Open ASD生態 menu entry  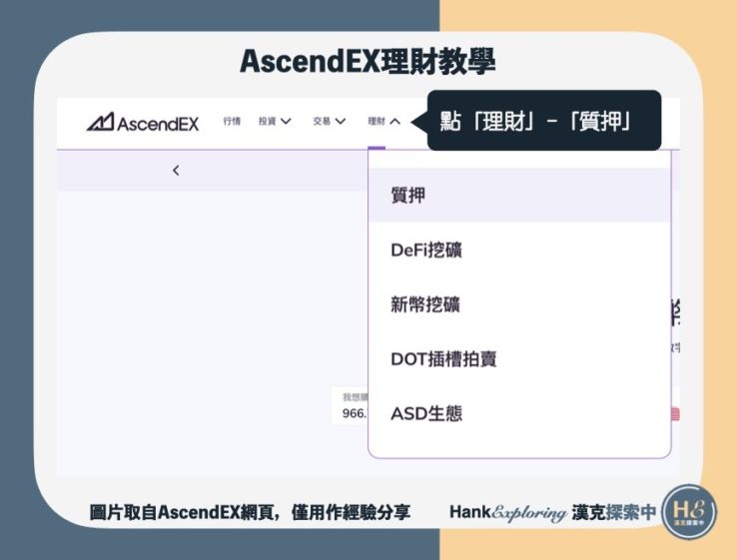point(519,413)
